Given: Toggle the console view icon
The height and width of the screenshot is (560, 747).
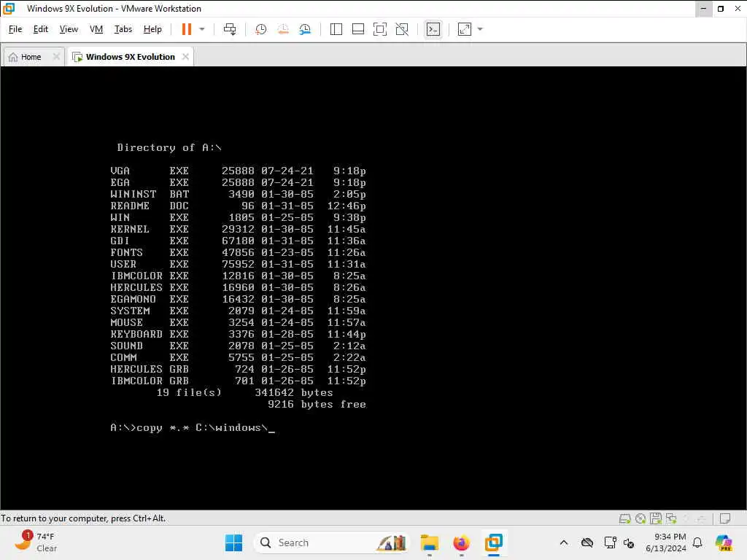Looking at the screenshot, I should click(433, 29).
